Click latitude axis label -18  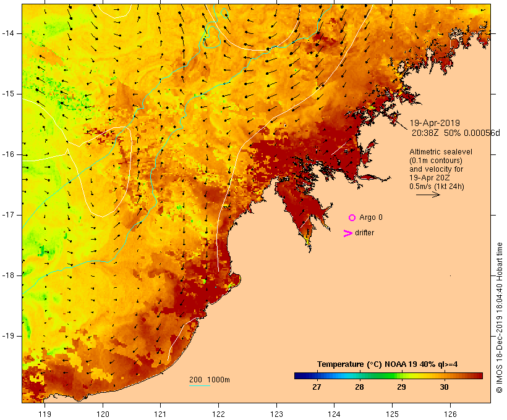(x=7, y=275)
